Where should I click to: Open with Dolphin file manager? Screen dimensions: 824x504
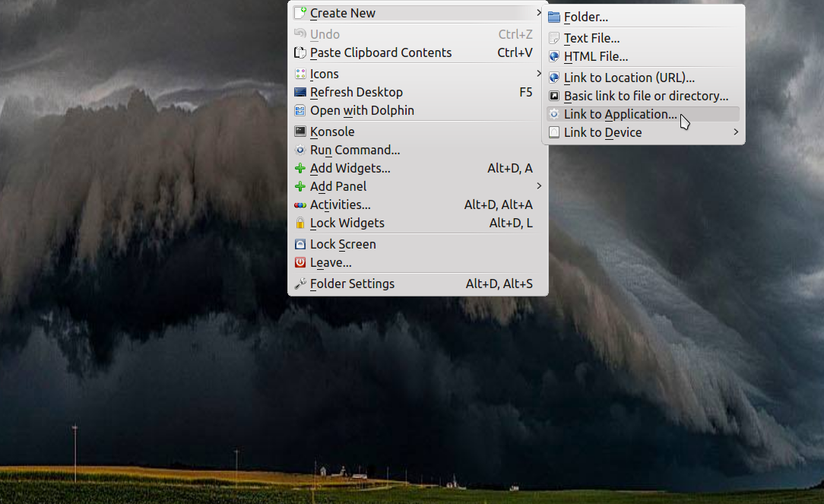point(362,110)
